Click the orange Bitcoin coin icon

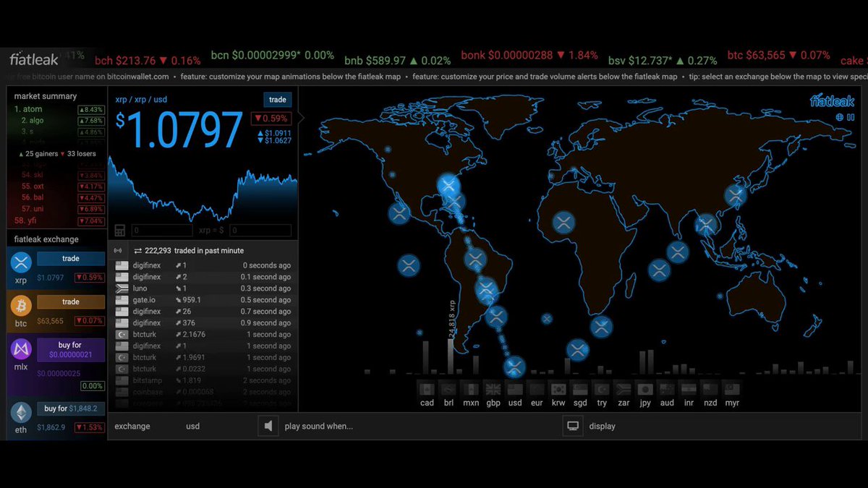(x=20, y=306)
